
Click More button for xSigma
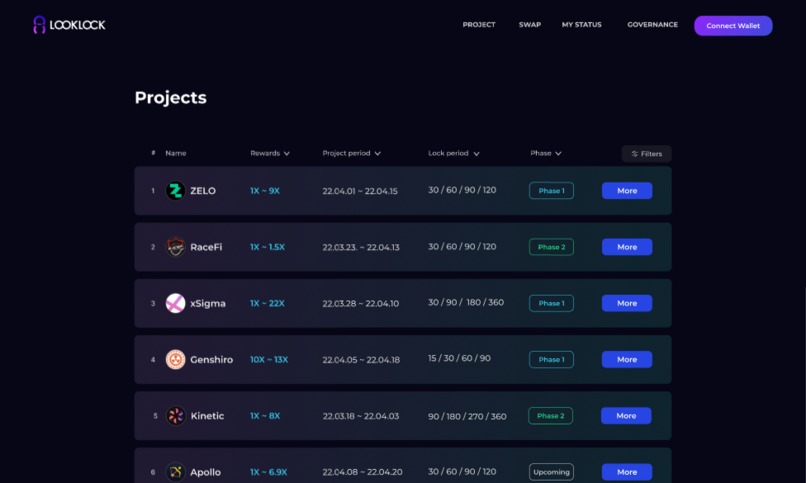point(627,303)
